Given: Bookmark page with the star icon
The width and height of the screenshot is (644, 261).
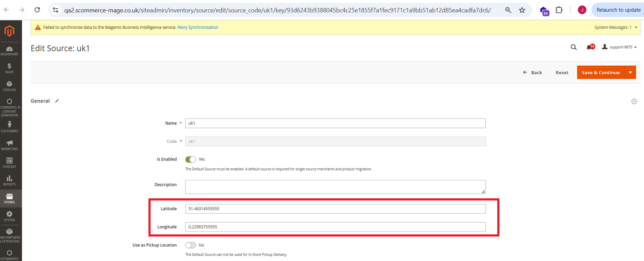Looking at the screenshot, I should click(x=522, y=10).
